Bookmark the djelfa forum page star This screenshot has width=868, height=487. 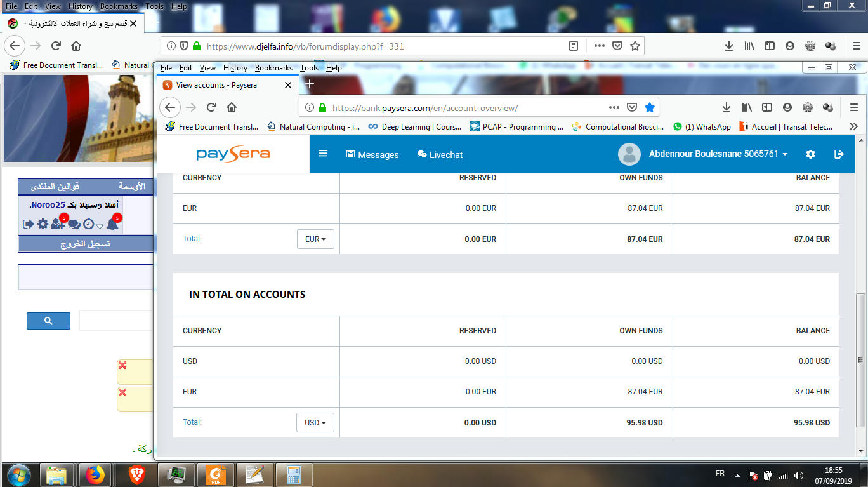click(635, 46)
